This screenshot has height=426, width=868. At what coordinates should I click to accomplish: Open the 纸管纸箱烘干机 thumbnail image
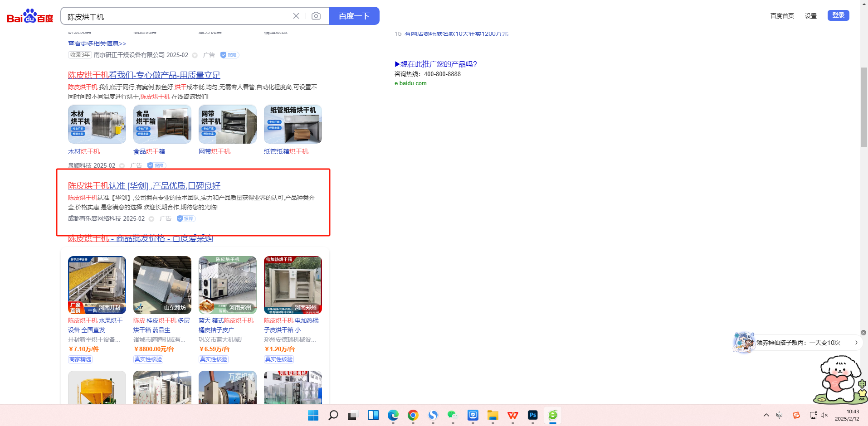(293, 125)
